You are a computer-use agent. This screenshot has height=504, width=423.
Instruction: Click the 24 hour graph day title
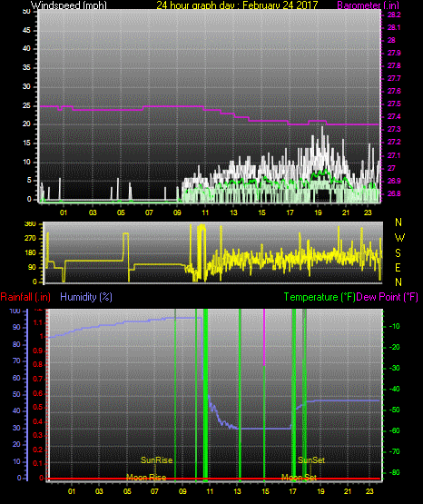point(237,5)
